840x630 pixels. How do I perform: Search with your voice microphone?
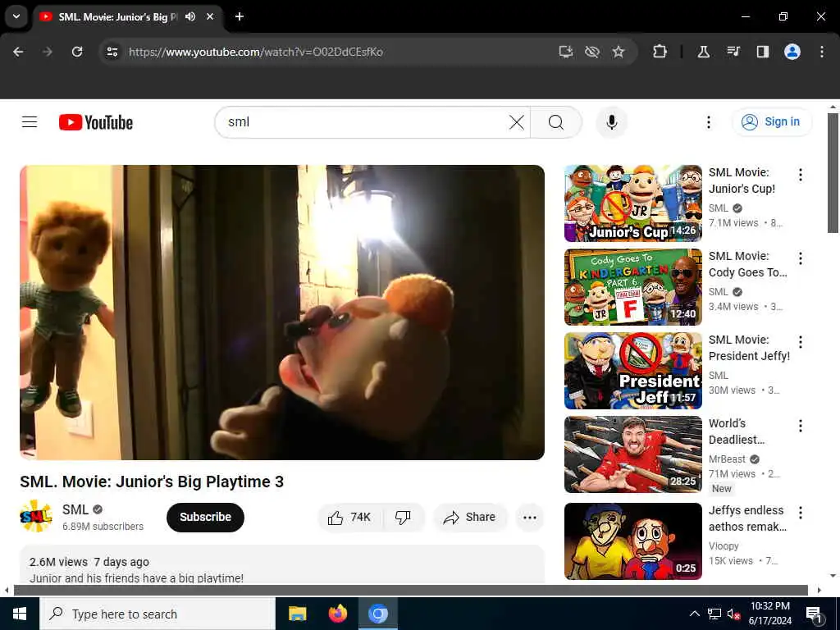[611, 122]
